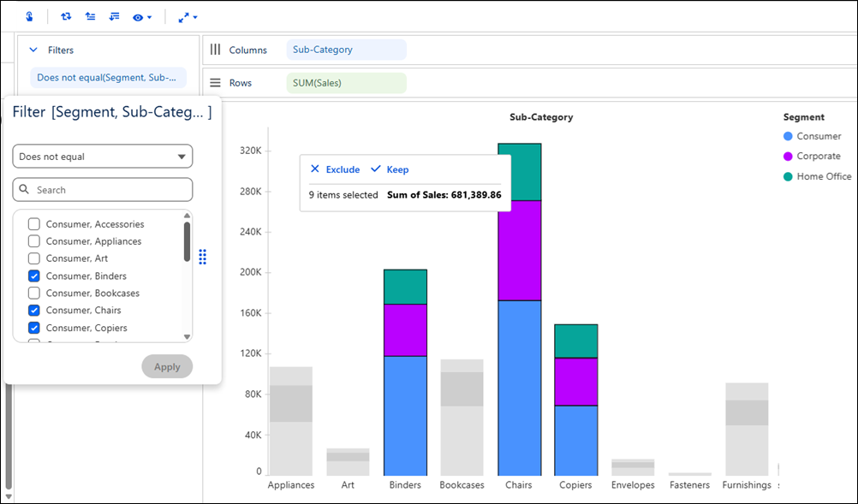Select the Sub-Category pill in Columns

tap(347, 50)
